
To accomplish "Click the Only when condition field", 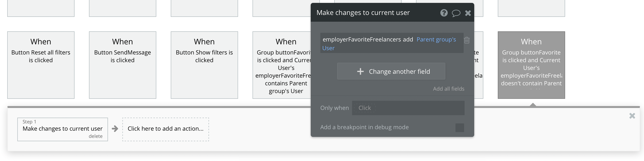I will 408,108.
